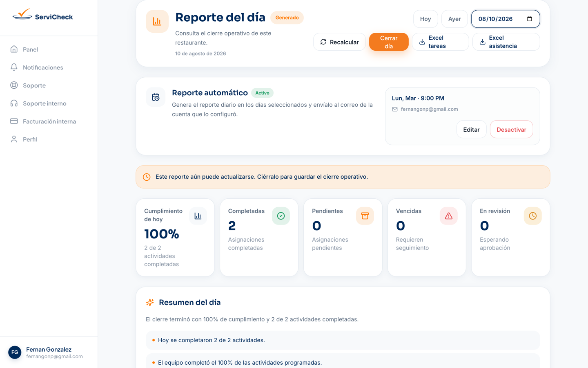Click the Cerrar día button

[x=389, y=42]
